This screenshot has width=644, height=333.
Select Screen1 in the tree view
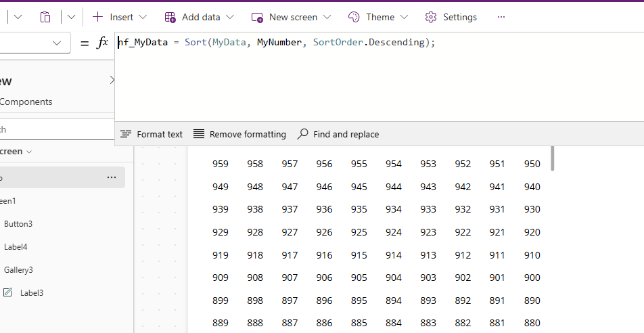click(x=8, y=201)
